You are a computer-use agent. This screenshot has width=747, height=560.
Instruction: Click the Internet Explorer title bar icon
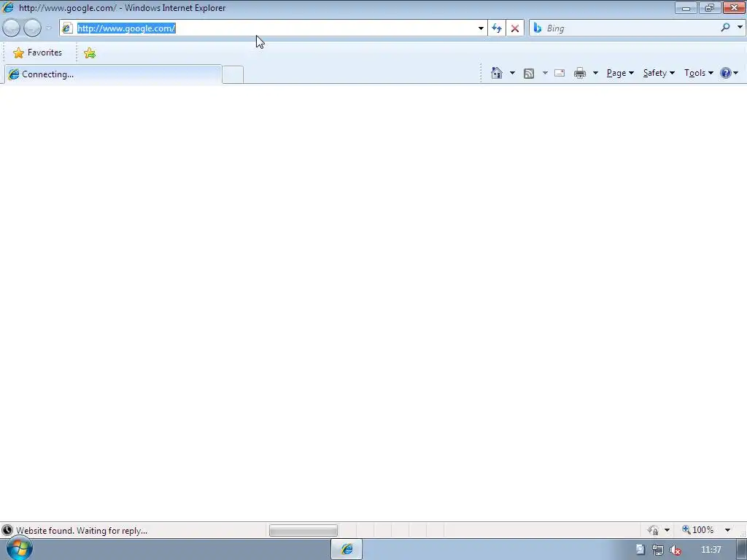click(8, 7)
